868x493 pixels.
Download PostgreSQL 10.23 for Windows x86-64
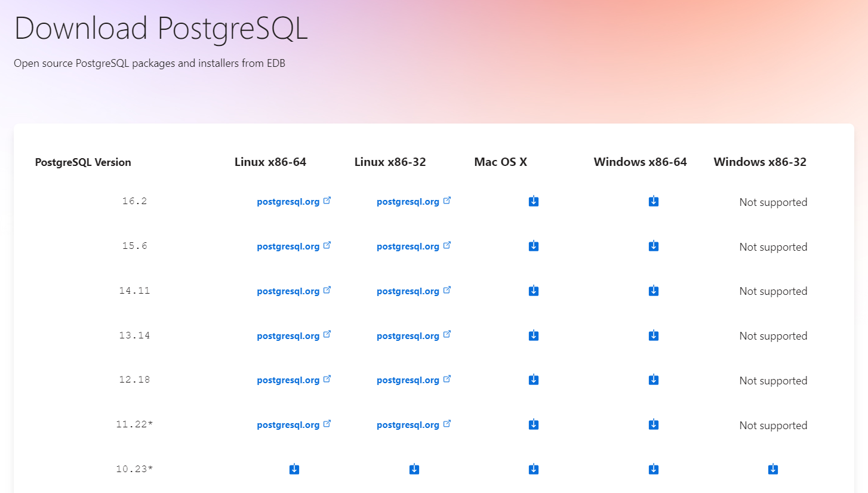point(654,469)
